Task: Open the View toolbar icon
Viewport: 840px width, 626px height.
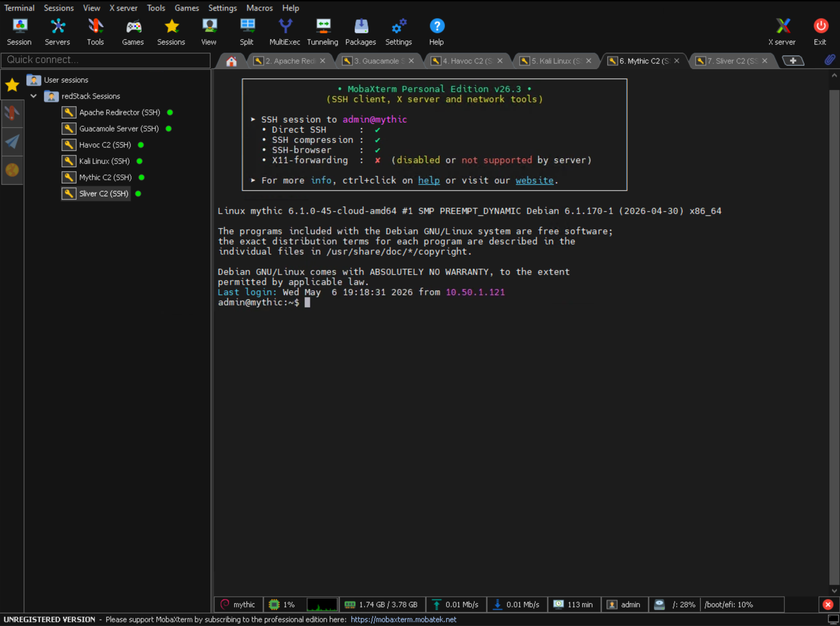Action: pos(209,32)
